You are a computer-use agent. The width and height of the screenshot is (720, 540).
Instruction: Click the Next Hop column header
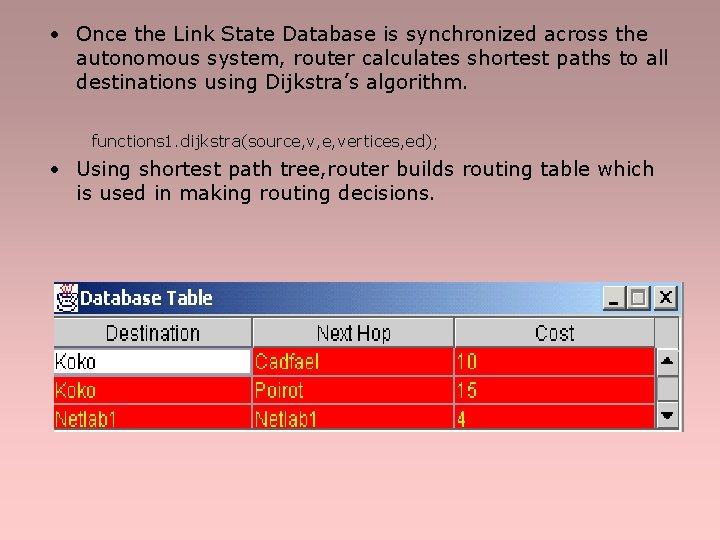(353, 333)
